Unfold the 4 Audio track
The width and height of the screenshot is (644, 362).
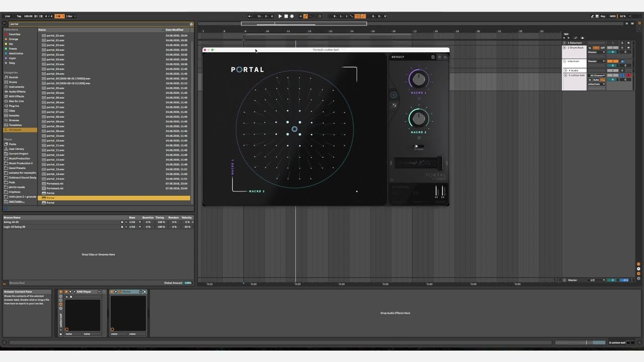tap(566, 70)
